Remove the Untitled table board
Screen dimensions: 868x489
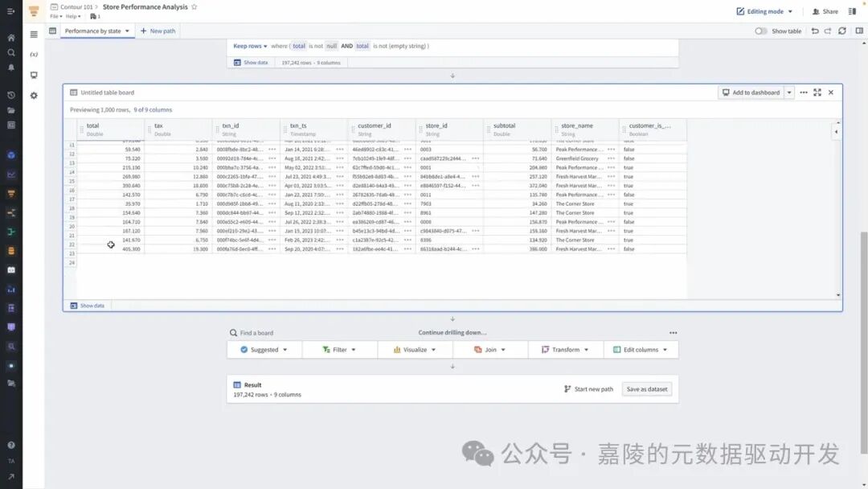click(x=831, y=92)
